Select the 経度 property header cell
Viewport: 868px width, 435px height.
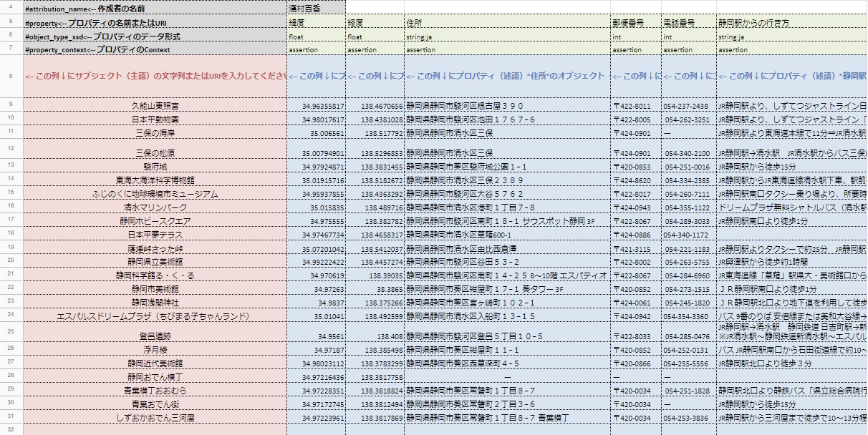(x=375, y=23)
